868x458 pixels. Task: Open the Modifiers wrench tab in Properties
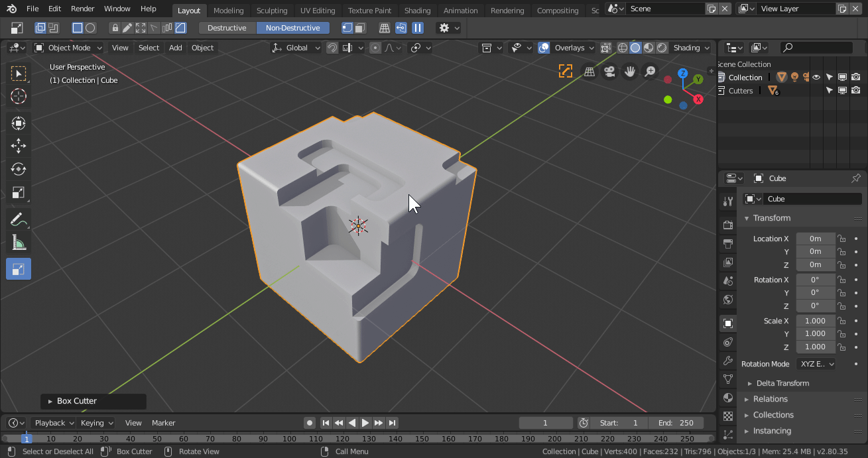[728, 361]
